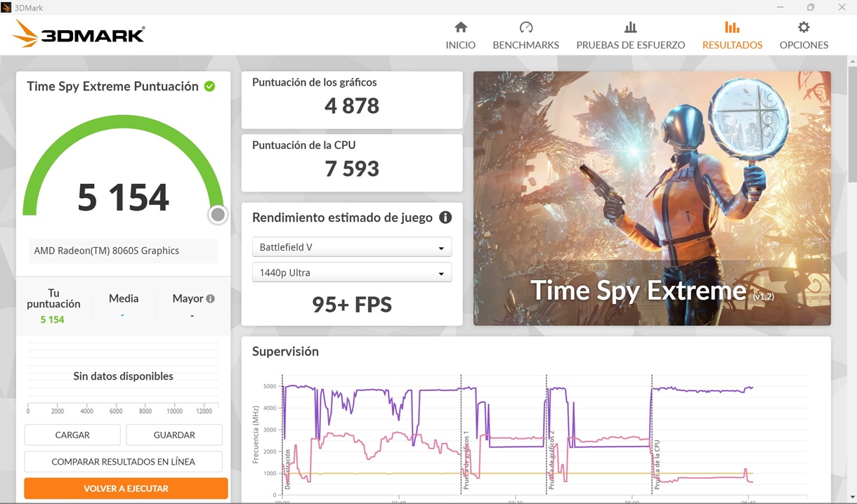Click the 3DMark logo in header
This screenshot has height=504, width=857.
point(79,34)
